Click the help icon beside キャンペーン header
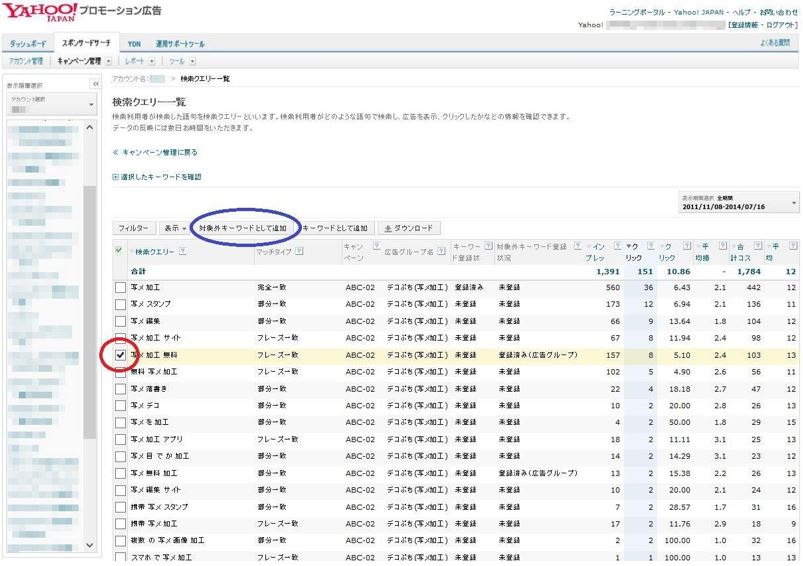 click(376, 246)
